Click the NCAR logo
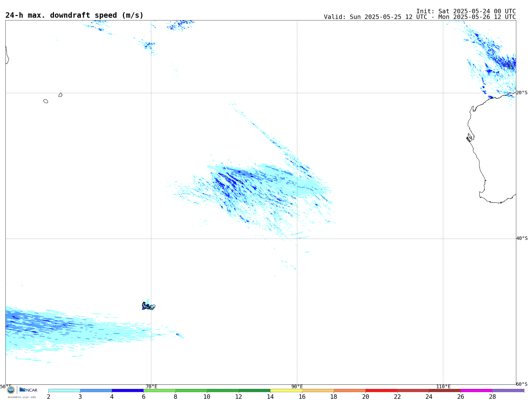Screen dimensions: 532x400 (28, 390)
